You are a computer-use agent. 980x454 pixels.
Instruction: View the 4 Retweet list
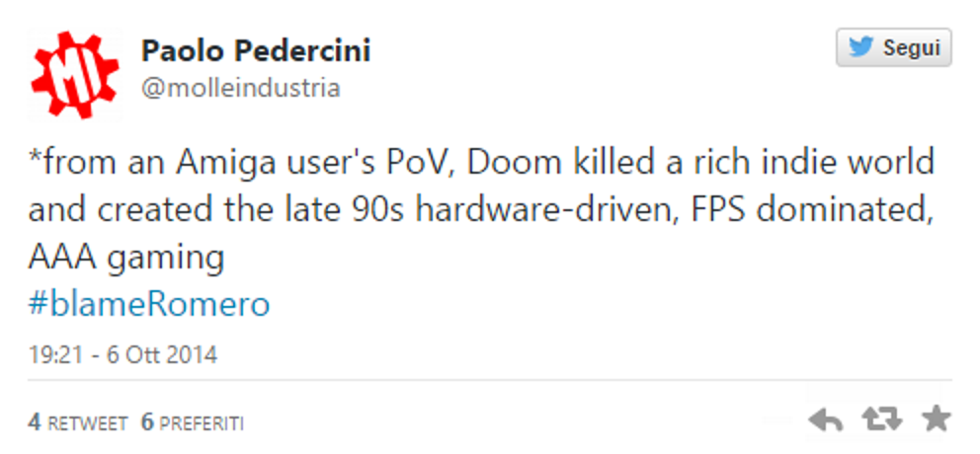click(78, 423)
